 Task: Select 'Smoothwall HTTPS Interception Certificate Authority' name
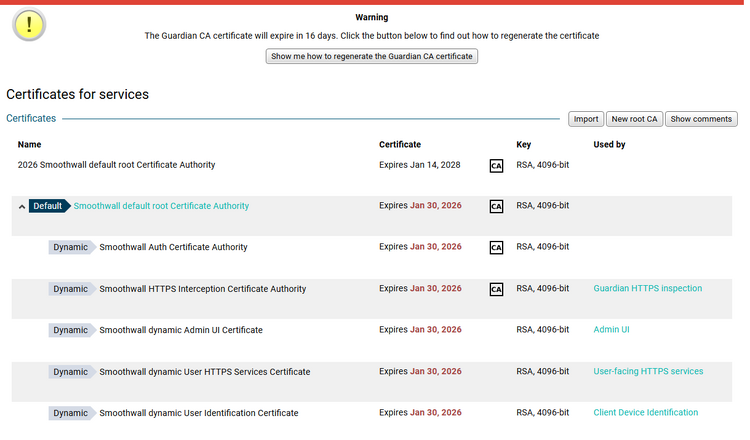[202, 289]
